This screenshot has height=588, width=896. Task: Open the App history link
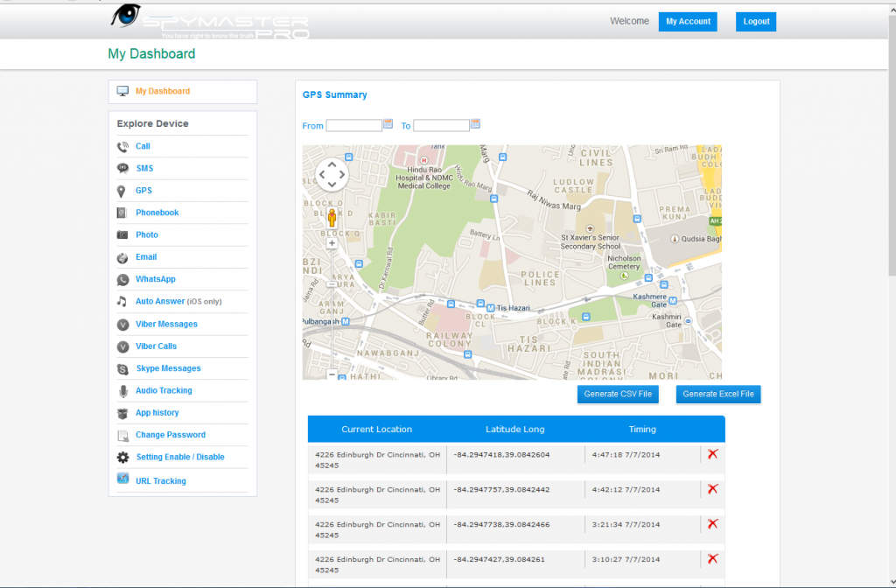pyautogui.click(x=157, y=413)
